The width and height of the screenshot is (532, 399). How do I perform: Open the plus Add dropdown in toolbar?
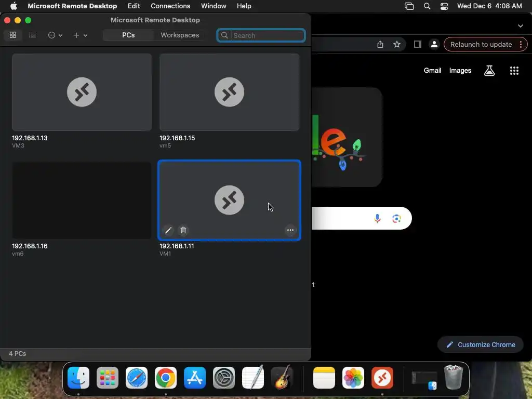coord(81,35)
